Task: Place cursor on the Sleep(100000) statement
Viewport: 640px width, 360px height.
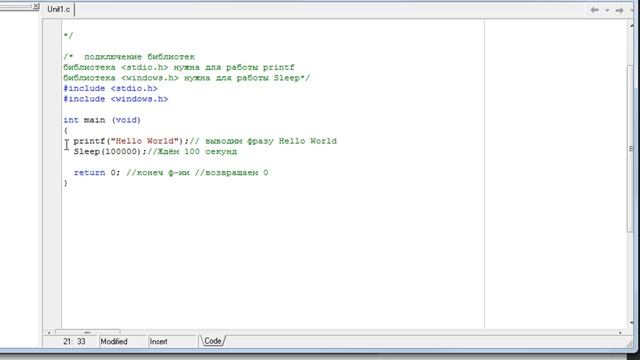Action: point(110,151)
